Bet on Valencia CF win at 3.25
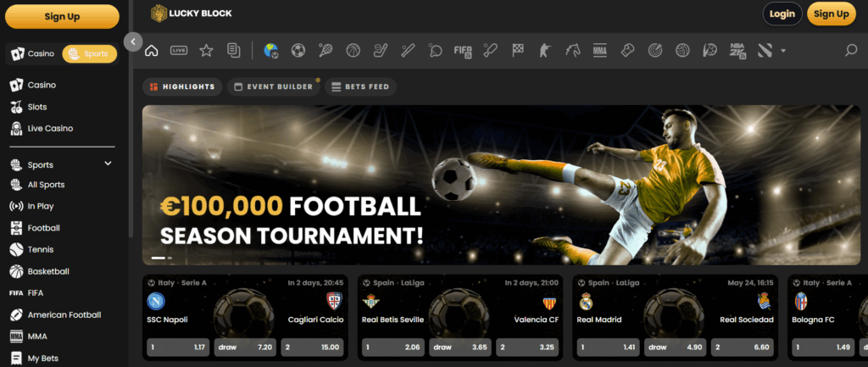868x367 pixels. [x=527, y=347]
